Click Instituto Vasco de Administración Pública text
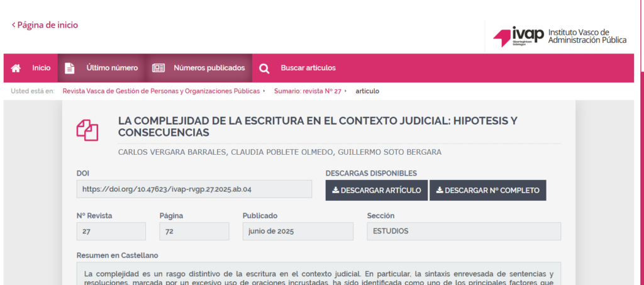 [x=587, y=36]
